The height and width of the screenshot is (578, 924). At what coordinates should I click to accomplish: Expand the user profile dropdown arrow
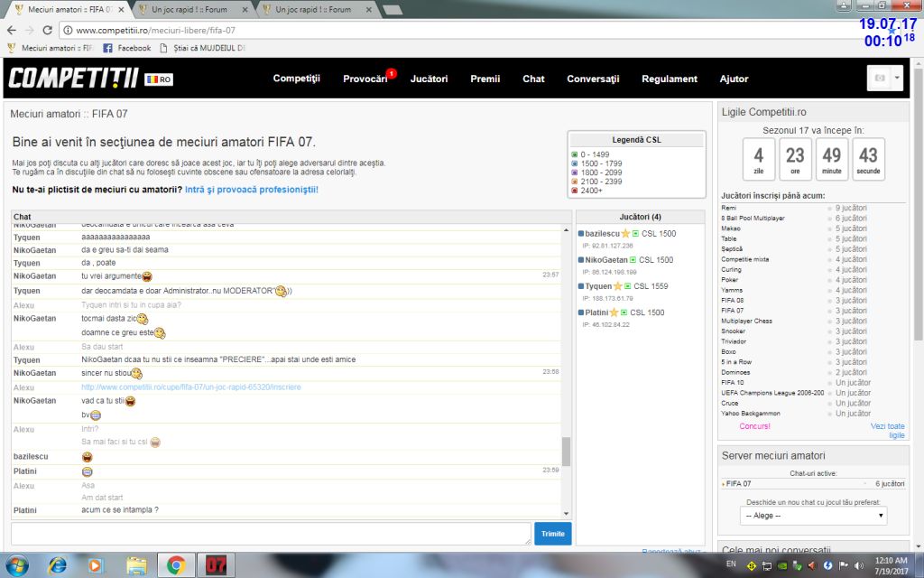pos(897,79)
